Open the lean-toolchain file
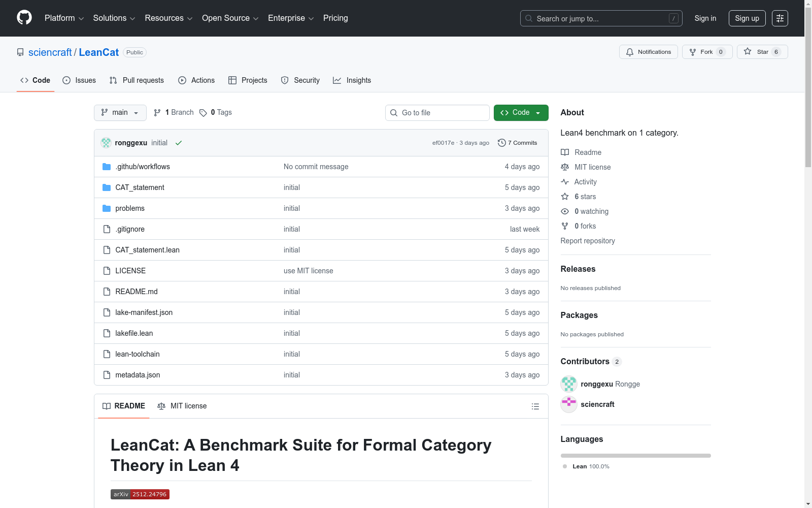The width and height of the screenshot is (812, 508). click(138, 354)
